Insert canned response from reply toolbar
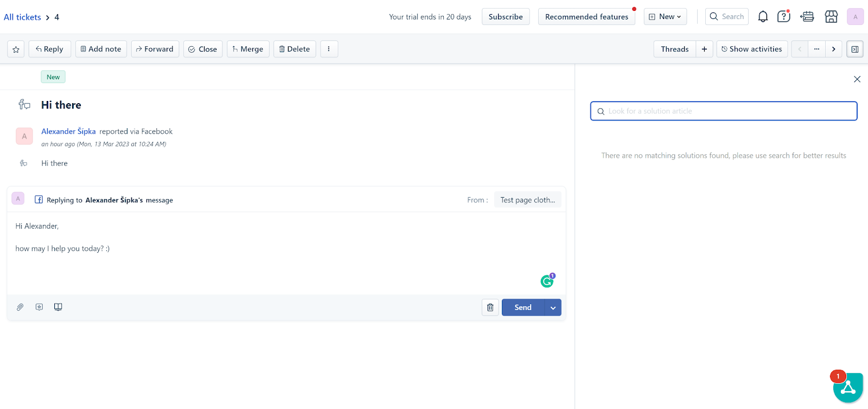 click(x=39, y=307)
